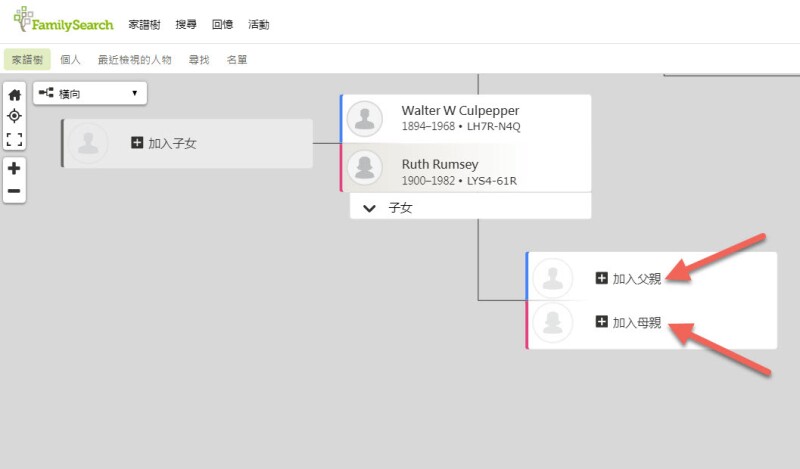The image size is (800, 469).
Task: Open the 回憶 top menu
Action: point(222,24)
